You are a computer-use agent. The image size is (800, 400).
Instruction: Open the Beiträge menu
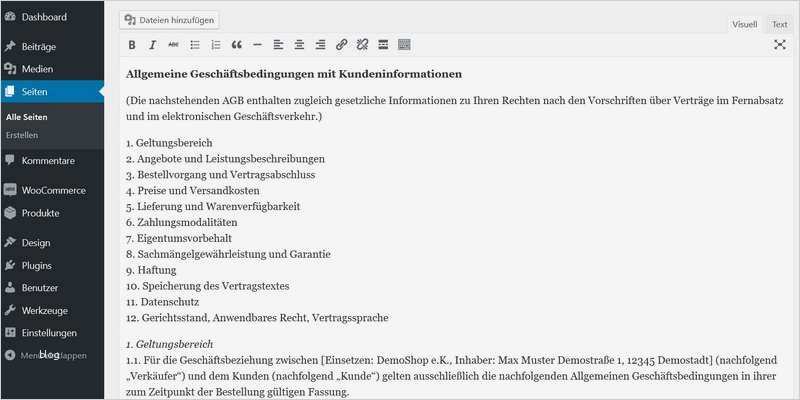(x=38, y=46)
